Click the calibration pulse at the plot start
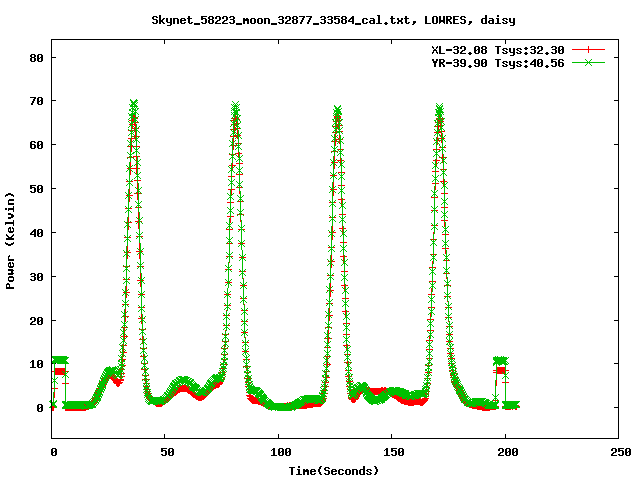The width and height of the screenshot is (640, 480). 60,365
